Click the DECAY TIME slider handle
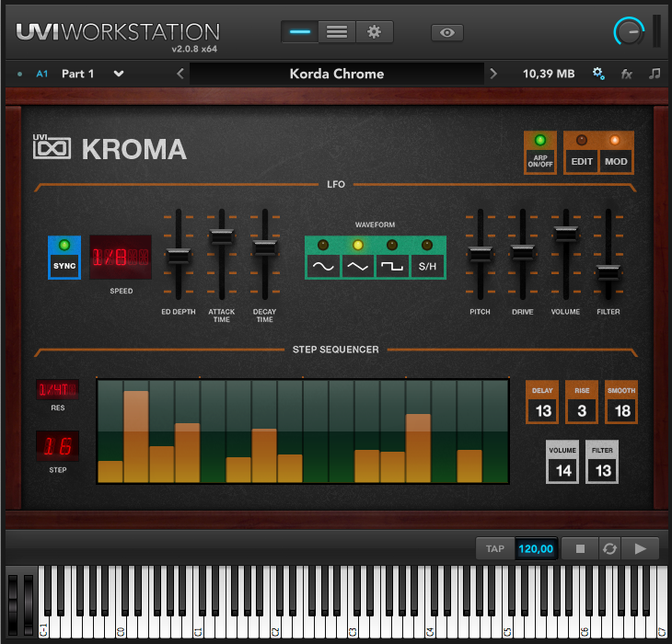 click(x=265, y=247)
